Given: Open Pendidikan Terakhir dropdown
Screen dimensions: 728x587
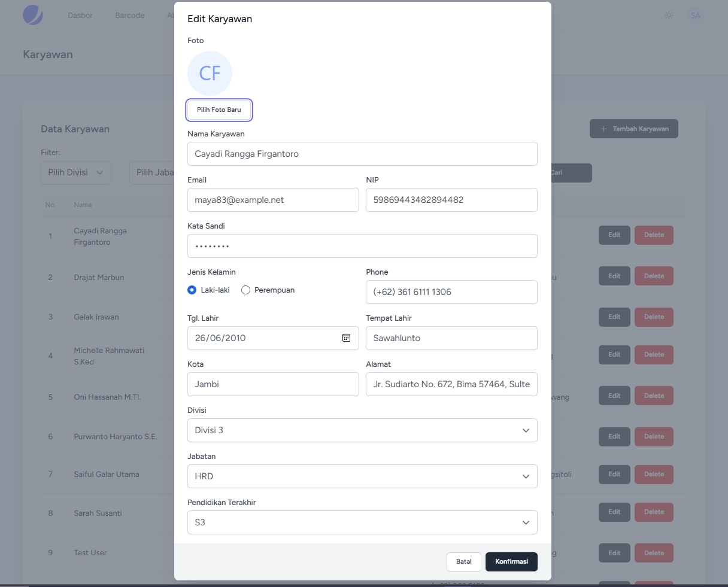Looking at the screenshot, I should pos(362,522).
